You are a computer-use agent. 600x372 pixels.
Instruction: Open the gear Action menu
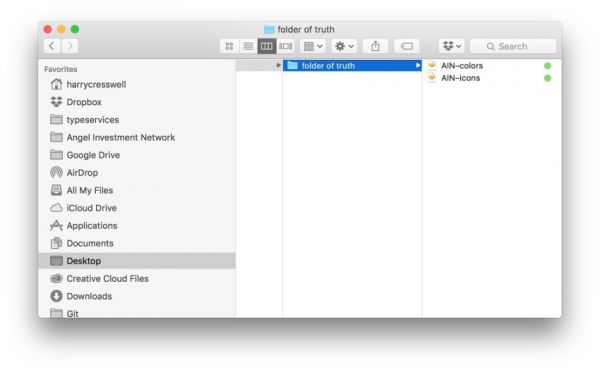[344, 46]
